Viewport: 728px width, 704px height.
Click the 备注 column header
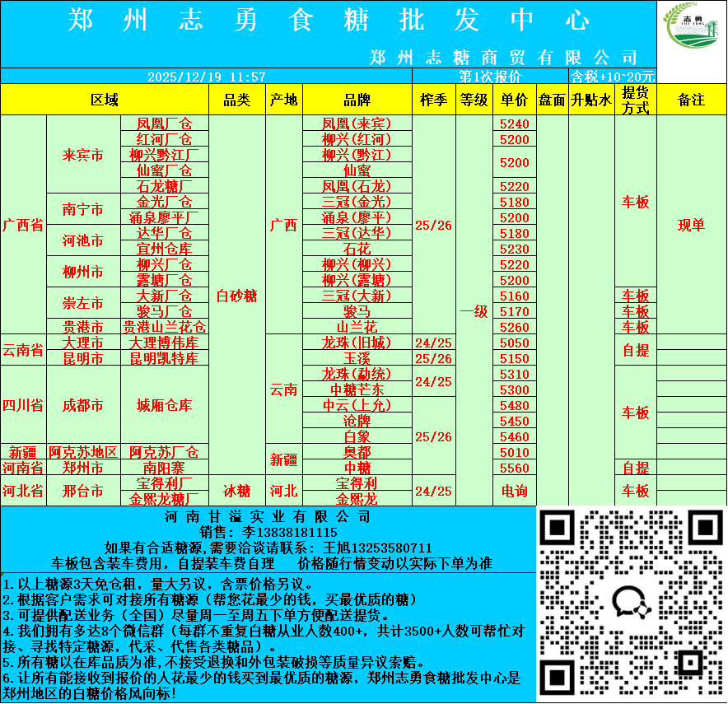pos(691,100)
